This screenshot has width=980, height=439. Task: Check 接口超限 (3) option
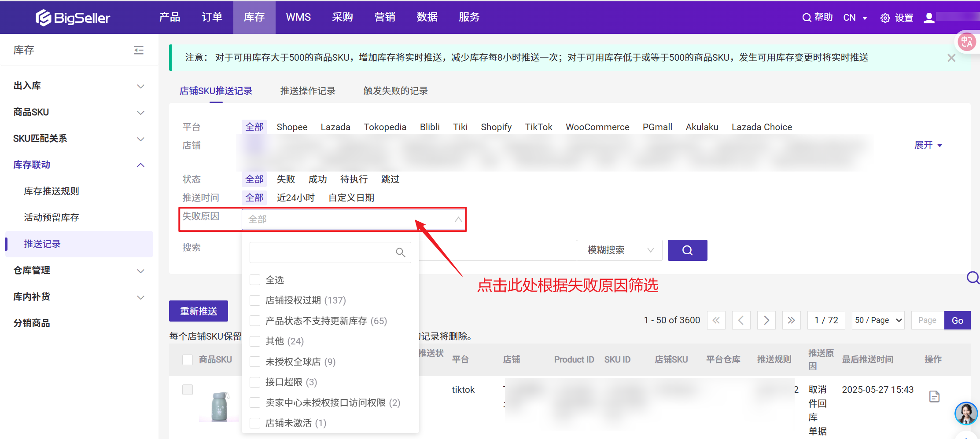[255, 382]
